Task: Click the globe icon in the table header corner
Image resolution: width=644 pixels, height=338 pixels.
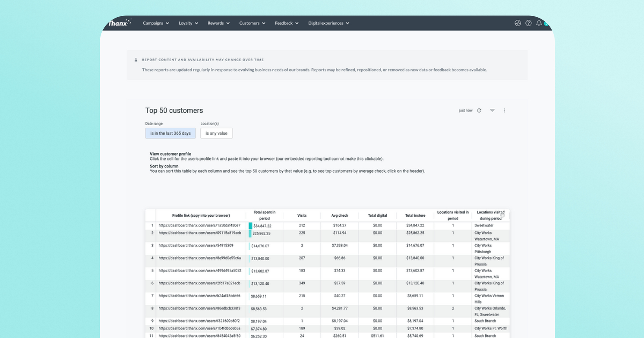Action: click(x=502, y=215)
